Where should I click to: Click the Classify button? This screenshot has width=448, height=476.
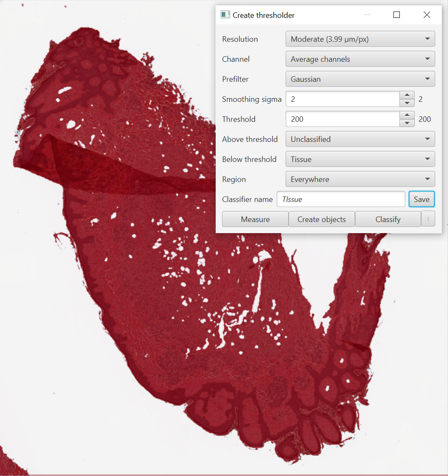[388, 219]
